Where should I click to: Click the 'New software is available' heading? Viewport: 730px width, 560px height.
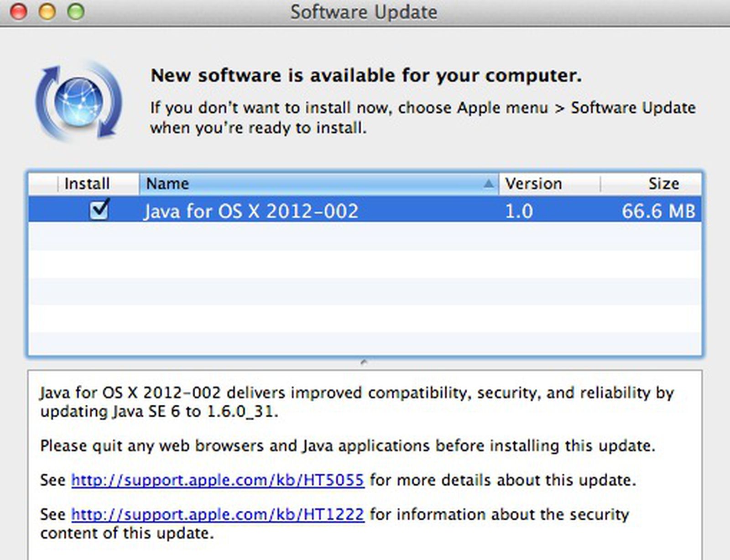pyautogui.click(x=366, y=75)
